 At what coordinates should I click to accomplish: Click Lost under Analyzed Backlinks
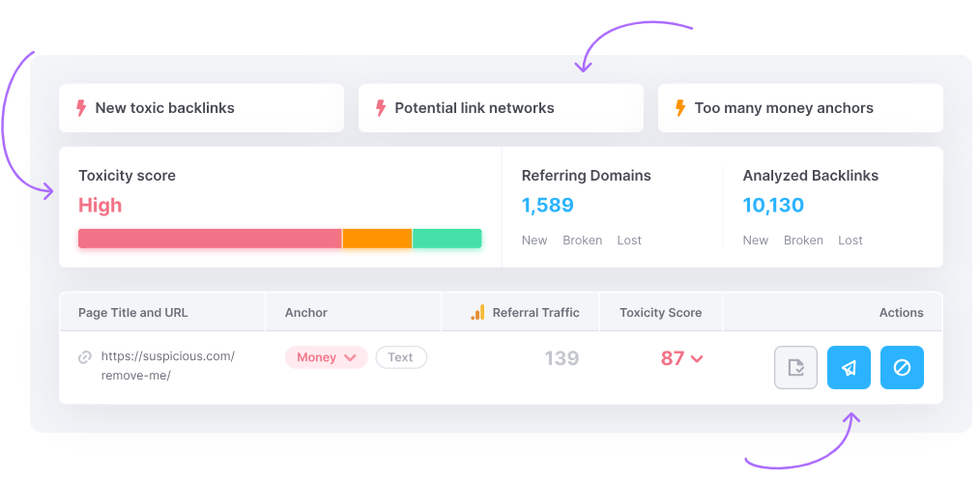[x=850, y=240]
